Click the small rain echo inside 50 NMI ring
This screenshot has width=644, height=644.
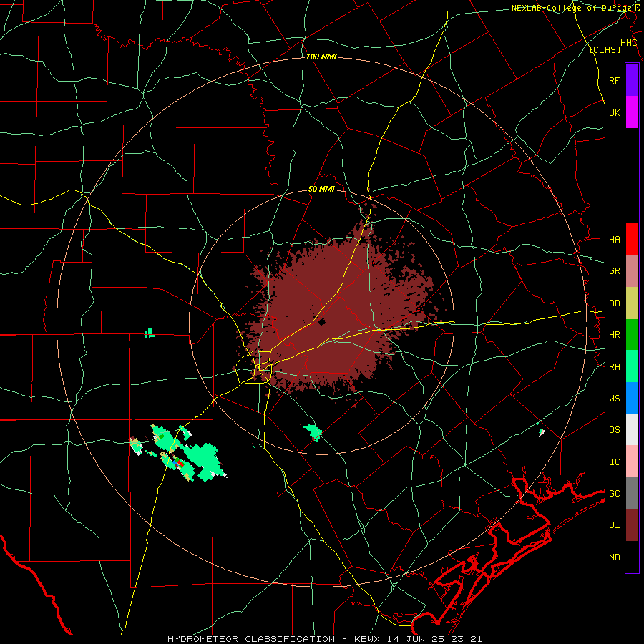coord(313,432)
